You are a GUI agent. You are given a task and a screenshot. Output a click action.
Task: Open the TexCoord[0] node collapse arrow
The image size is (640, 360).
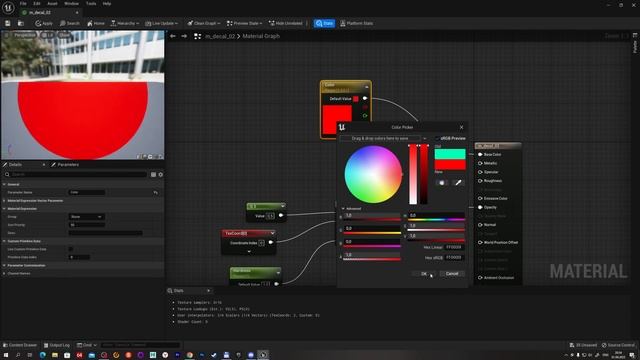click(x=272, y=233)
